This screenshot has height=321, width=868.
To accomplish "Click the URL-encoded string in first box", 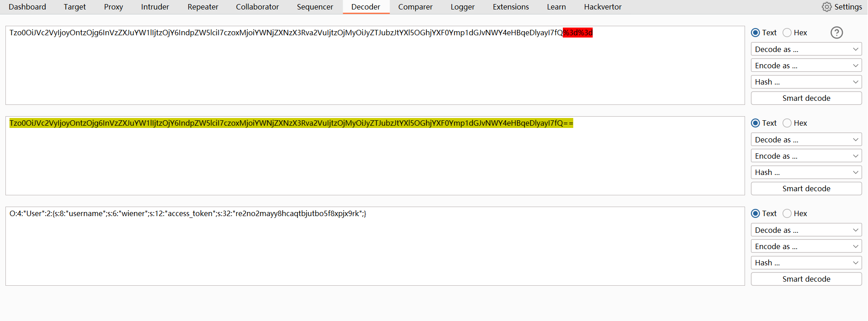I will tap(301, 33).
